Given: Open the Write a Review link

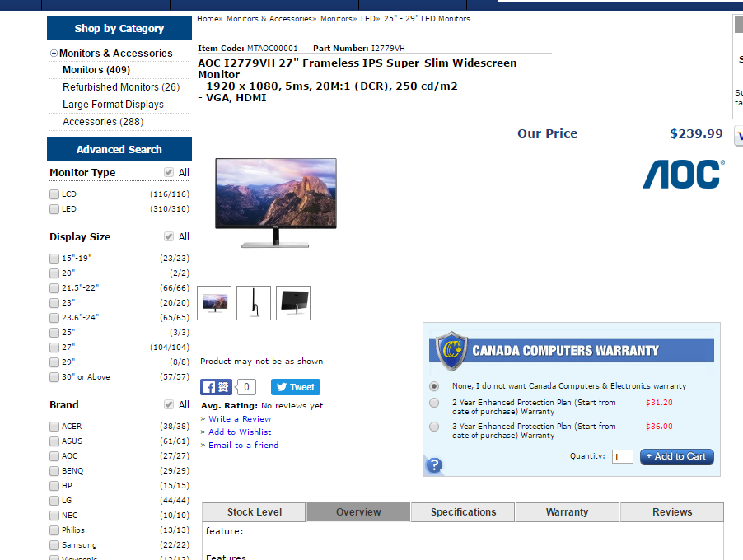Looking at the screenshot, I should tap(240, 419).
